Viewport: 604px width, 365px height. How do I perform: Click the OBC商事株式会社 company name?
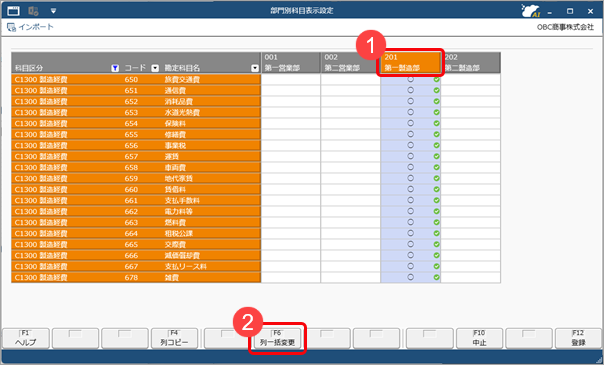(x=565, y=27)
